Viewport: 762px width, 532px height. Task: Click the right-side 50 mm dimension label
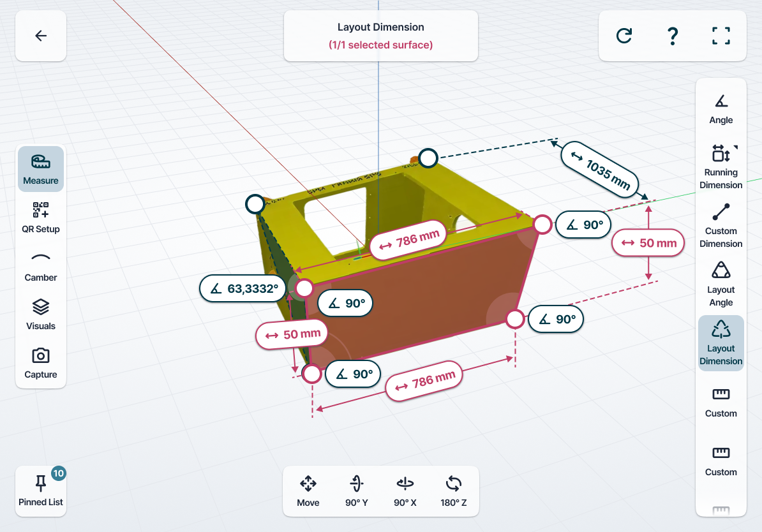648,243
